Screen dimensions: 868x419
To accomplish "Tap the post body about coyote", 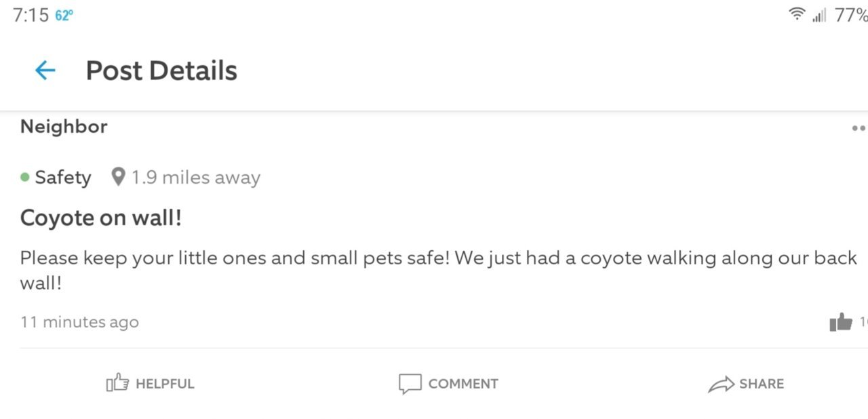I will (439, 271).
